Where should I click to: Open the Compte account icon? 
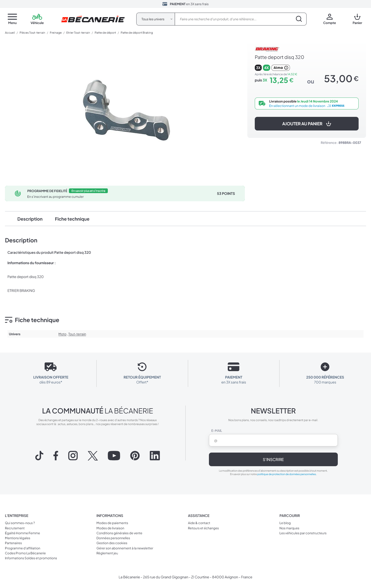(329, 17)
